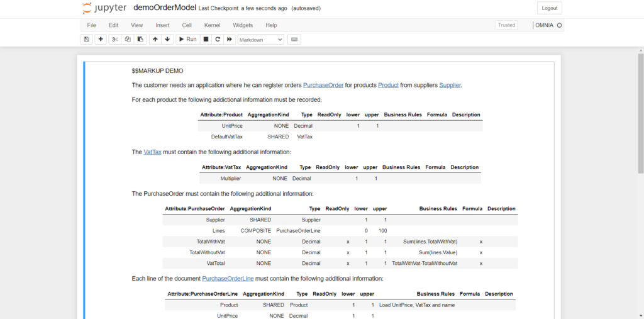Follow the PurchaseOrder link

tap(323, 85)
